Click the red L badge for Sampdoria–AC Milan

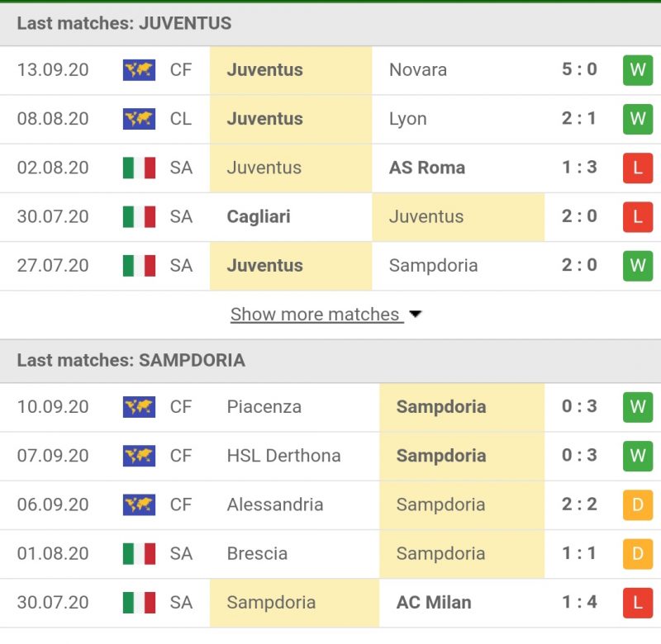pyautogui.click(x=637, y=603)
